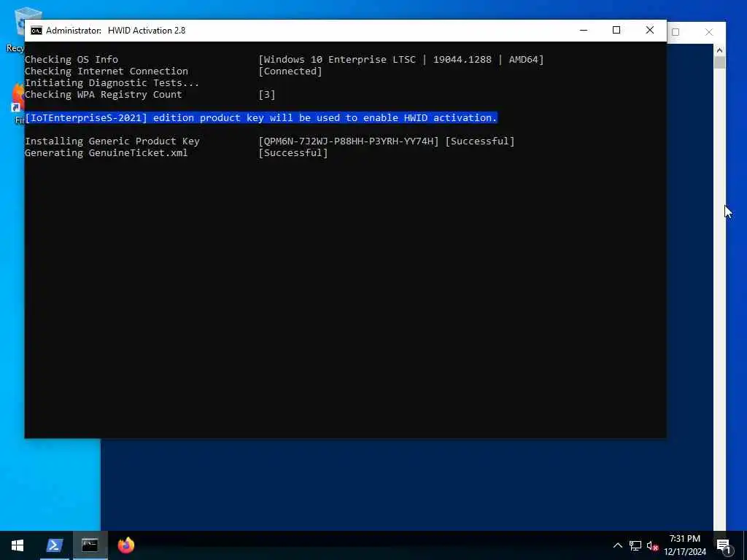The height and width of the screenshot is (560, 747).
Task: Click the muted volume tray icon
Action: [653, 545]
